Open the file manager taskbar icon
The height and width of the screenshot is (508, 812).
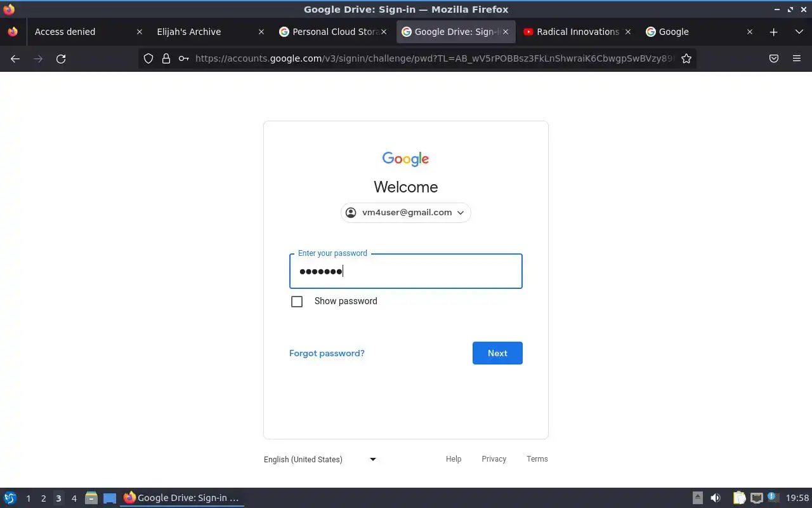(91, 498)
